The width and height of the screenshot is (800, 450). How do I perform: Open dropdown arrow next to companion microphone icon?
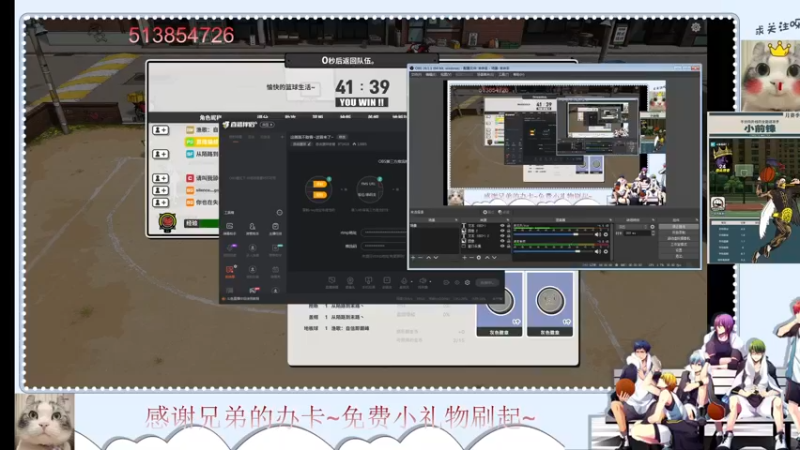412,282
